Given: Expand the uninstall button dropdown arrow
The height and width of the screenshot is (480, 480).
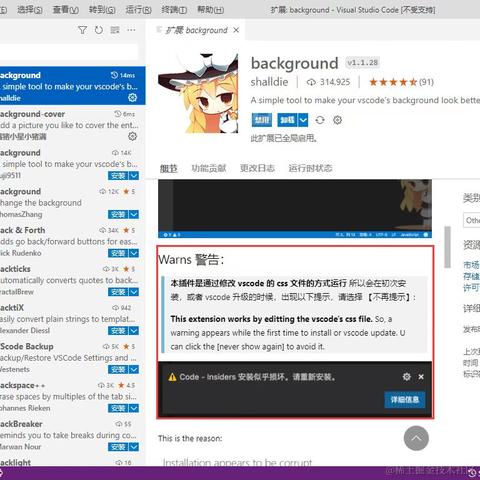Looking at the screenshot, I should pyautogui.click(x=303, y=120).
